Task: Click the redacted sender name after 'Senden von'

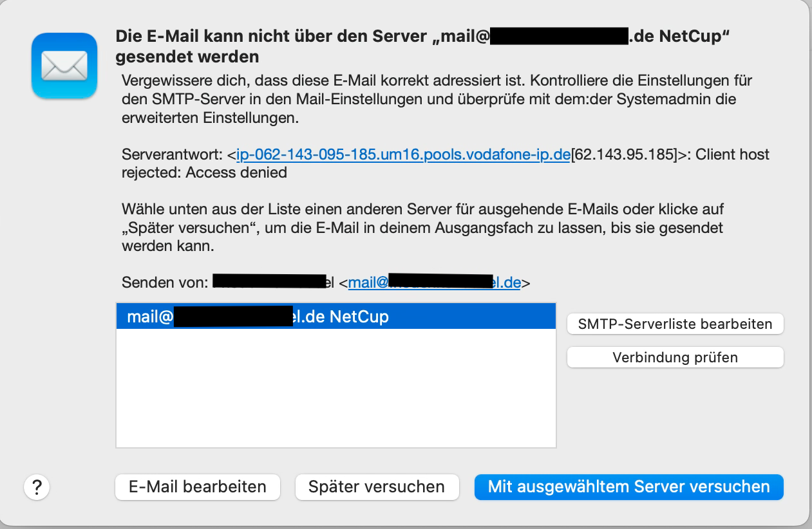Action: [269, 282]
